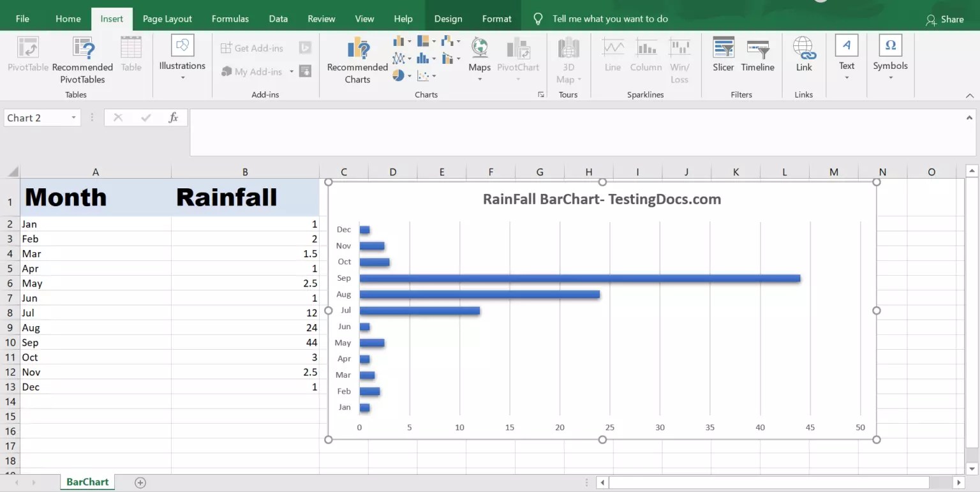980x492 pixels.
Task: Insert a Pie chart from the Charts group
Action: click(400, 75)
